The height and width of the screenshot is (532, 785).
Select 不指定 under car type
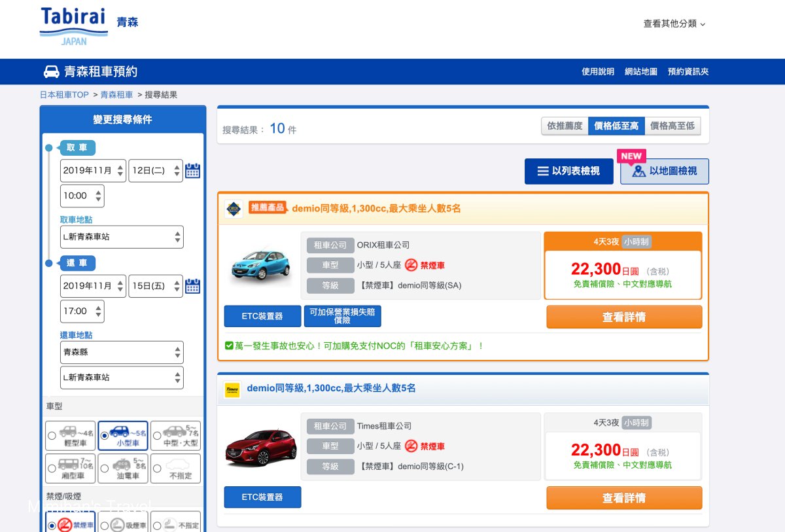tap(157, 469)
